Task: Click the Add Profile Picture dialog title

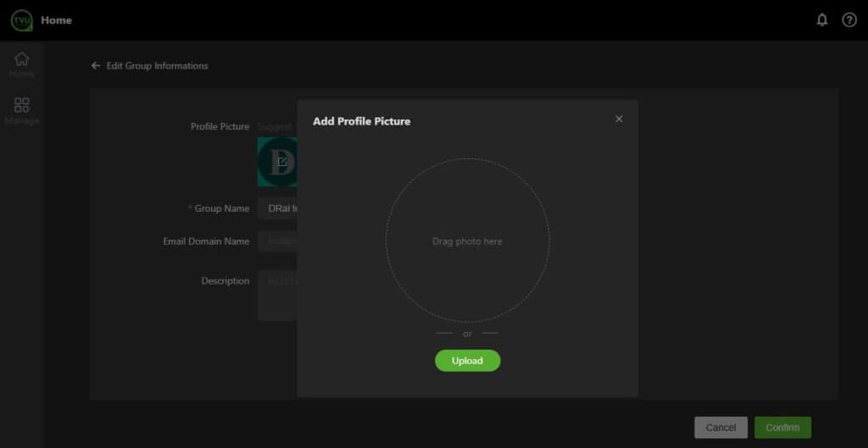Action: [361, 121]
